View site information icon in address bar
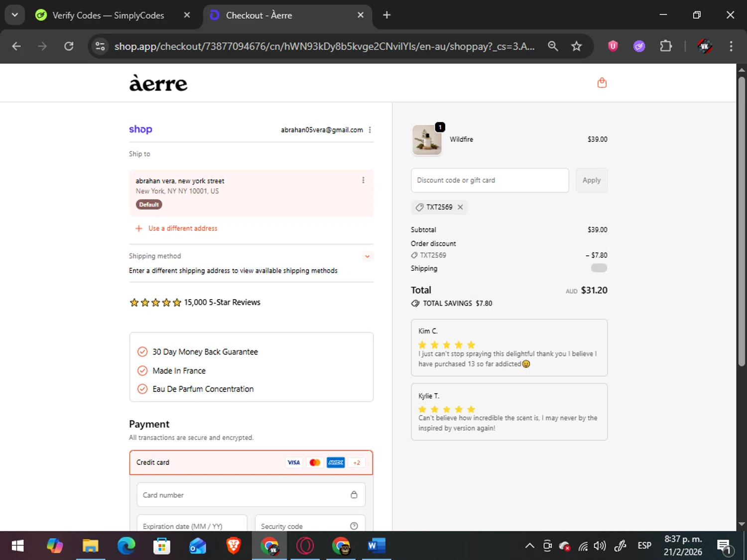This screenshot has width=747, height=560. click(100, 46)
